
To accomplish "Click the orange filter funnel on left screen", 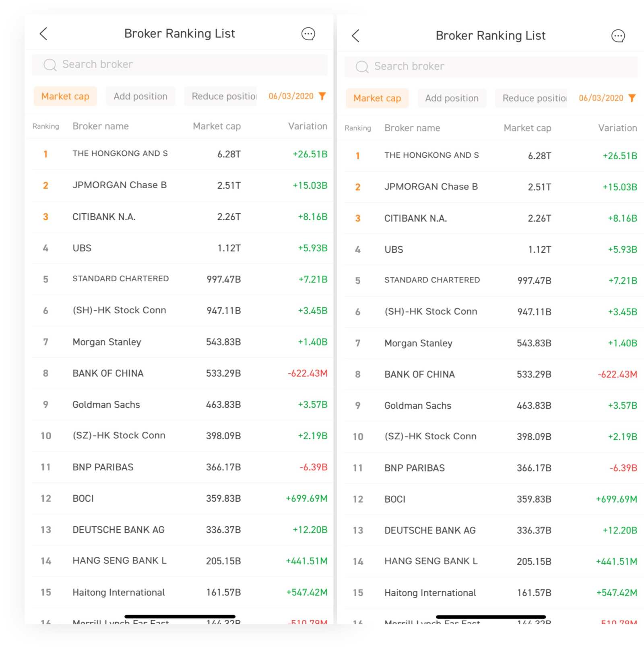I will [x=322, y=96].
